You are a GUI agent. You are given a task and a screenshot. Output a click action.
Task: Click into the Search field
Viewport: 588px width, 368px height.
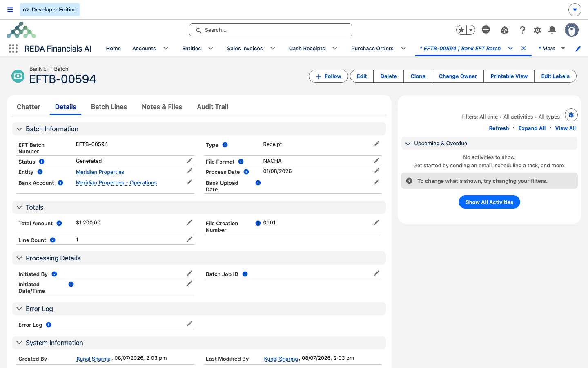click(271, 30)
